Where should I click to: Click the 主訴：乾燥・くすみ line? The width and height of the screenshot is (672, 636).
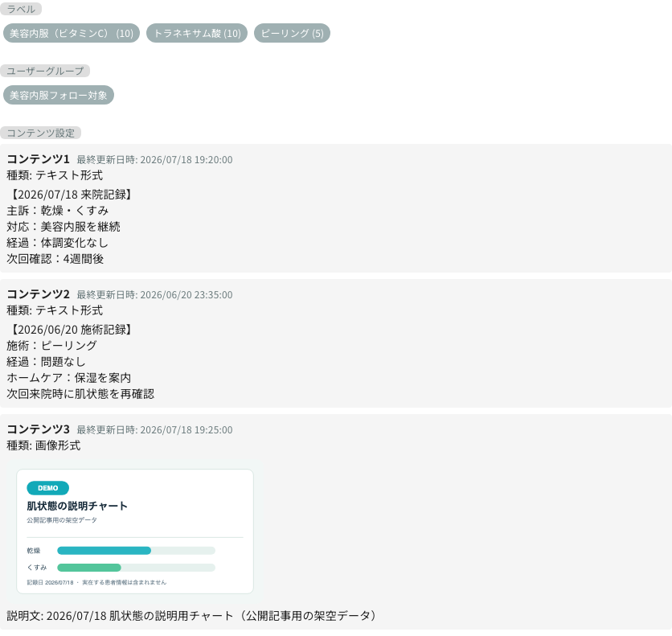tap(57, 211)
